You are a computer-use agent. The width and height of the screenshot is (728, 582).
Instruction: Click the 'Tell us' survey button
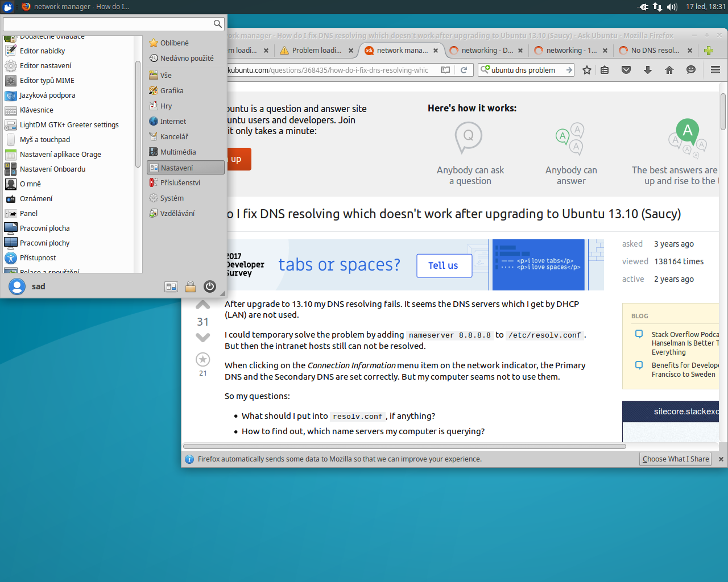click(x=444, y=265)
